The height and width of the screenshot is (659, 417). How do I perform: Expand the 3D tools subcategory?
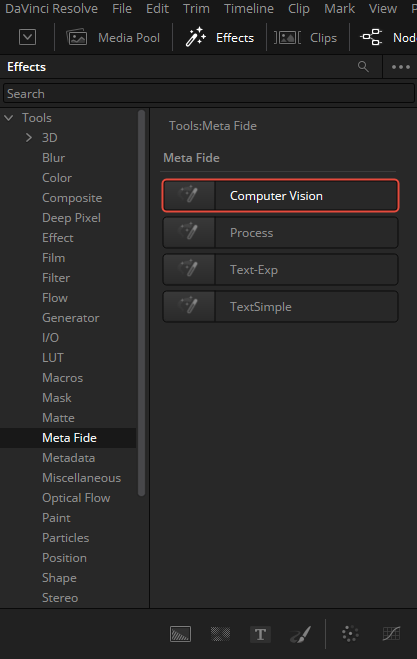point(29,137)
